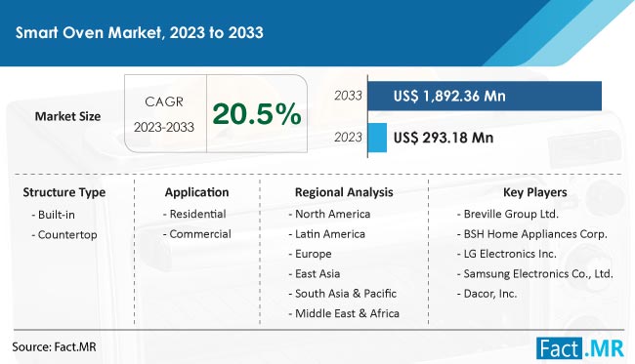Select North America region
This screenshot has width=635, height=364.
[x=329, y=214]
